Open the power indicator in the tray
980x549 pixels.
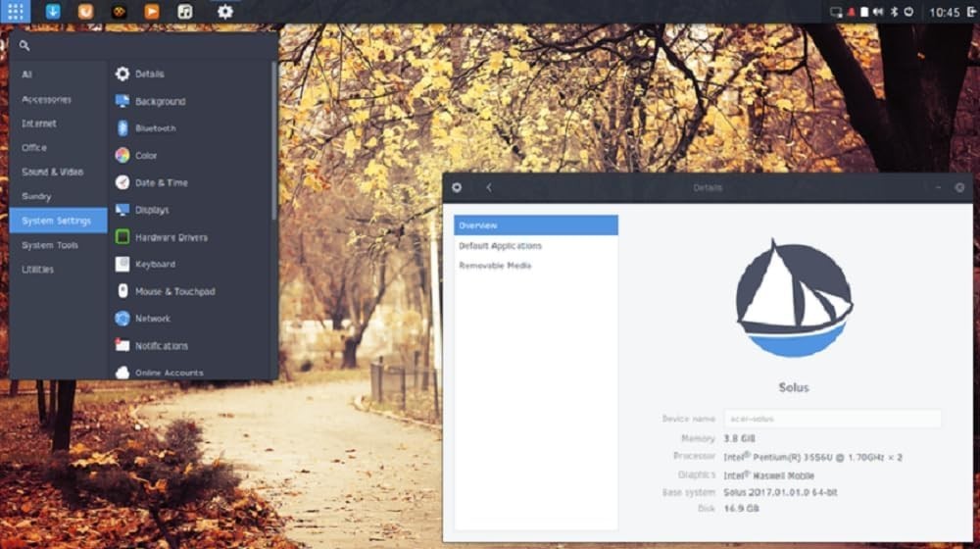point(908,12)
